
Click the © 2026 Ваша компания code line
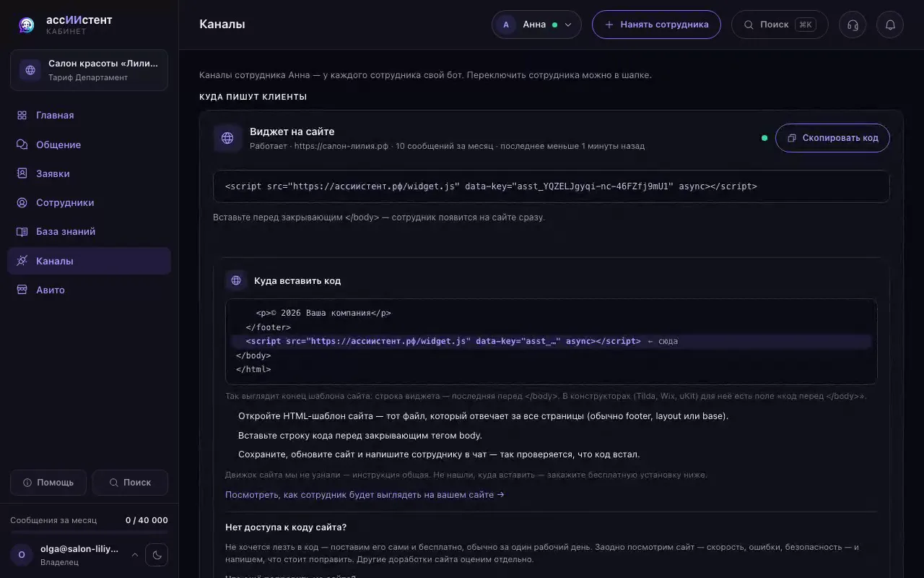323,314
